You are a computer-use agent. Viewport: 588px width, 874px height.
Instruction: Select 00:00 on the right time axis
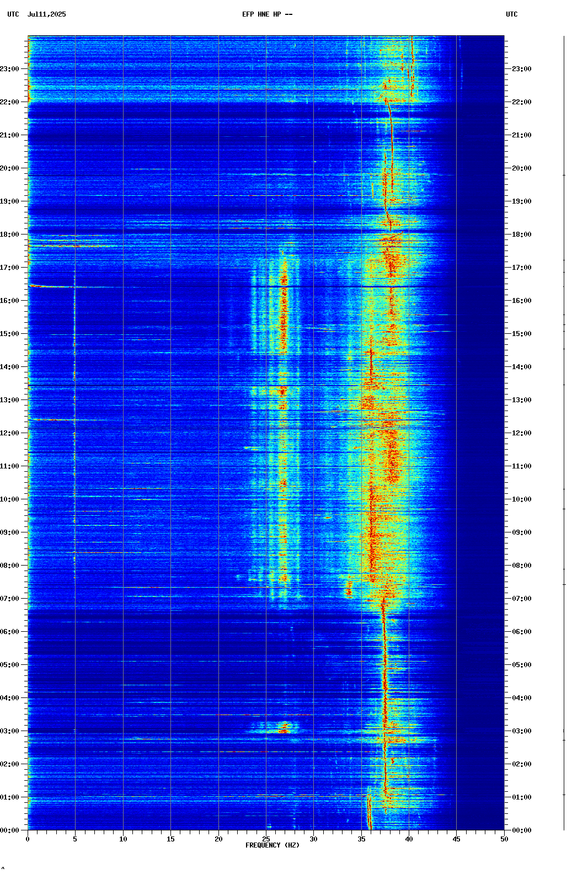tap(522, 830)
